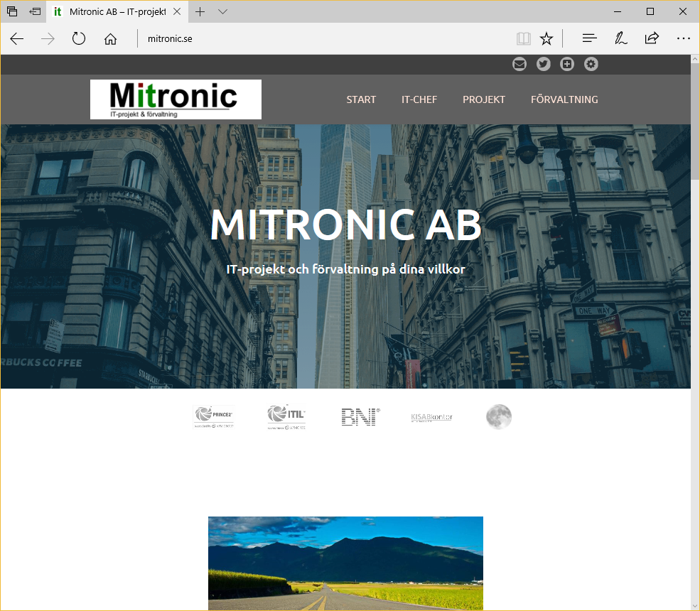The height and width of the screenshot is (611, 700).
Task: Open the FÖRVALTNING menu item
Action: pyautogui.click(x=564, y=99)
